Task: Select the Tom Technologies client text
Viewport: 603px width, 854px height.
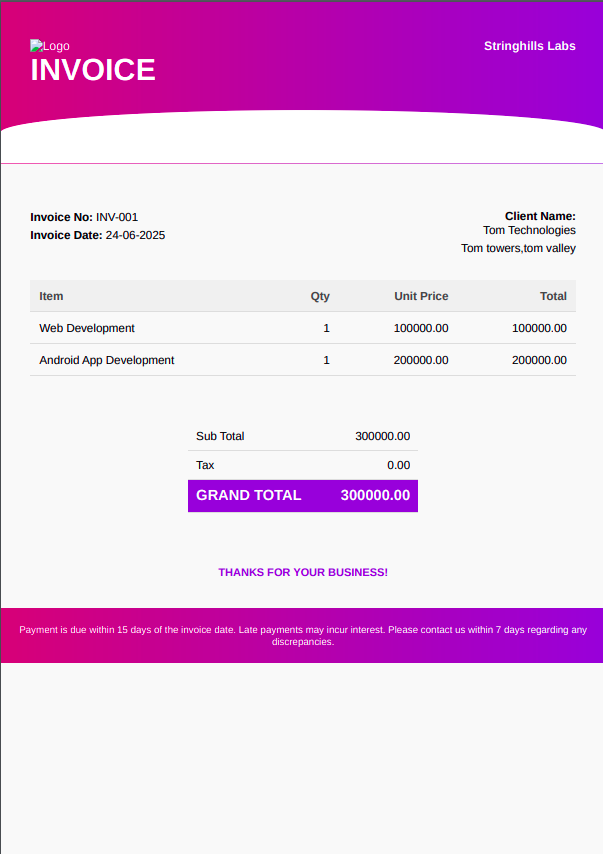Action: point(529,230)
